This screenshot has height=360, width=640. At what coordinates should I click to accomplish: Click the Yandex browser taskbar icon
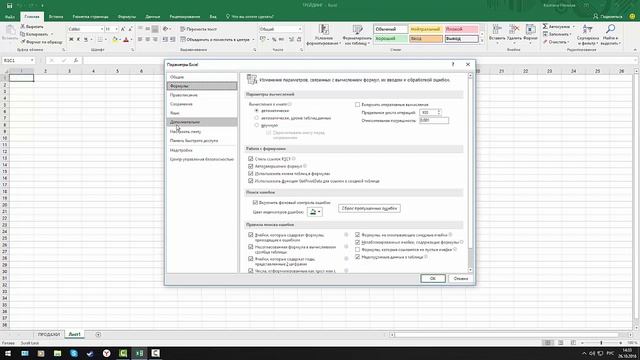coord(107,353)
